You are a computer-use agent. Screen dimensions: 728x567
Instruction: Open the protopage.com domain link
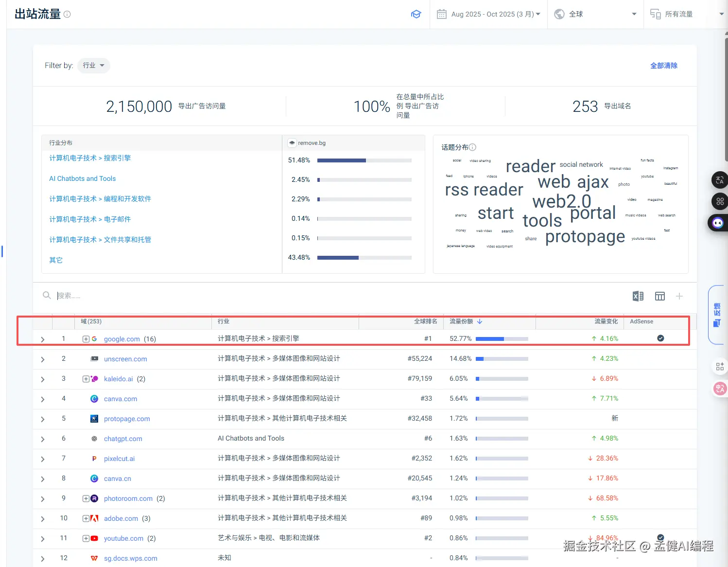127,419
